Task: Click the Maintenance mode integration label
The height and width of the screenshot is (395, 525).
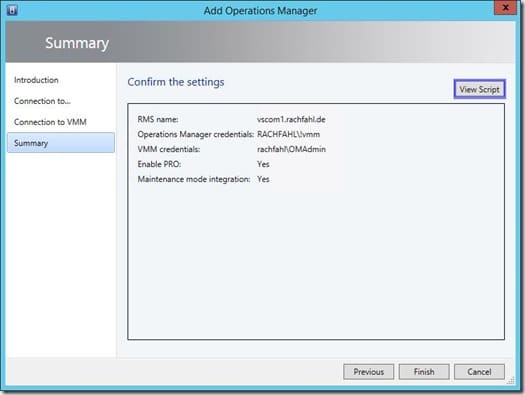Action: click(194, 179)
